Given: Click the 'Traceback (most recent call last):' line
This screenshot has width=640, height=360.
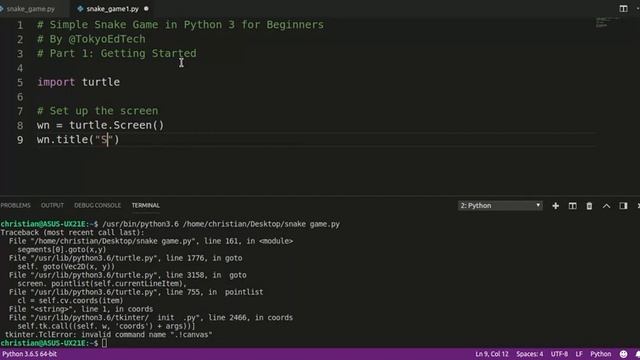Looking at the screenshot, I should coord(72,233).
